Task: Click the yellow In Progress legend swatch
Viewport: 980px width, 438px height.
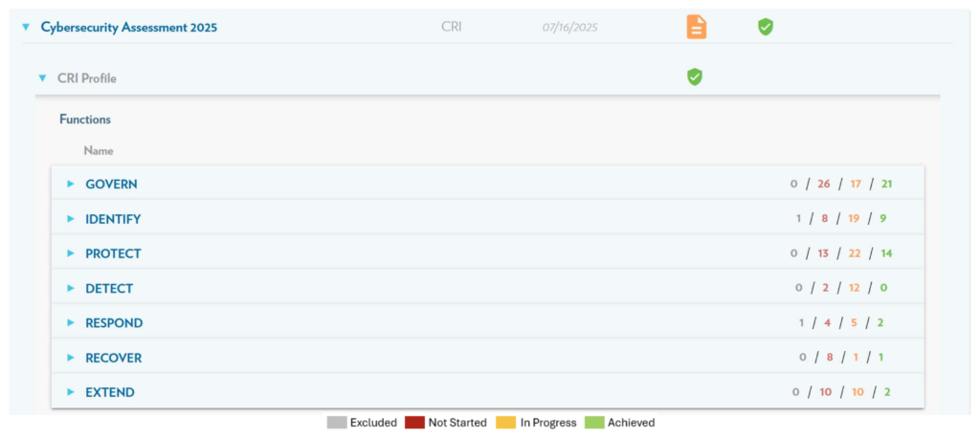Action: click(x=505, y=423)
